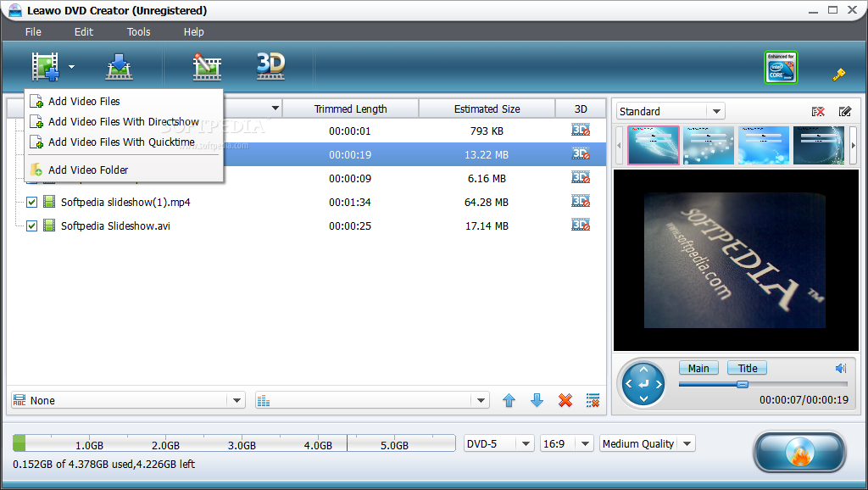Open the Add Video dropdown arrow
Viewport: 868px width, 490px height.
pyautogui.click(x=71, y=67)
